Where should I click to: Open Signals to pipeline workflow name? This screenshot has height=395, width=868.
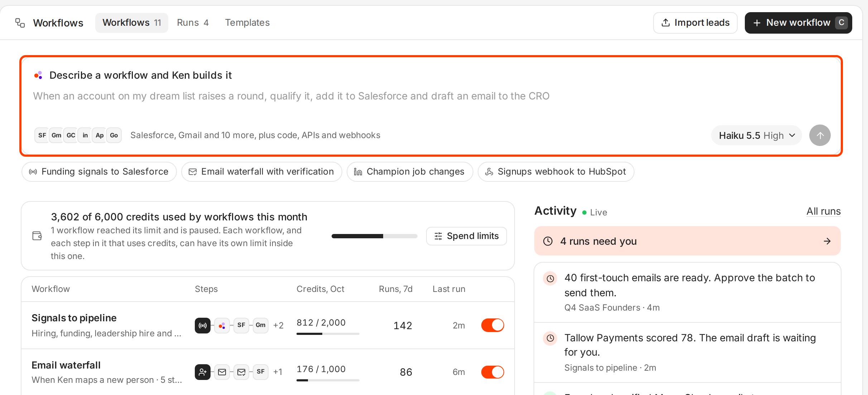(x=74, y=318)
